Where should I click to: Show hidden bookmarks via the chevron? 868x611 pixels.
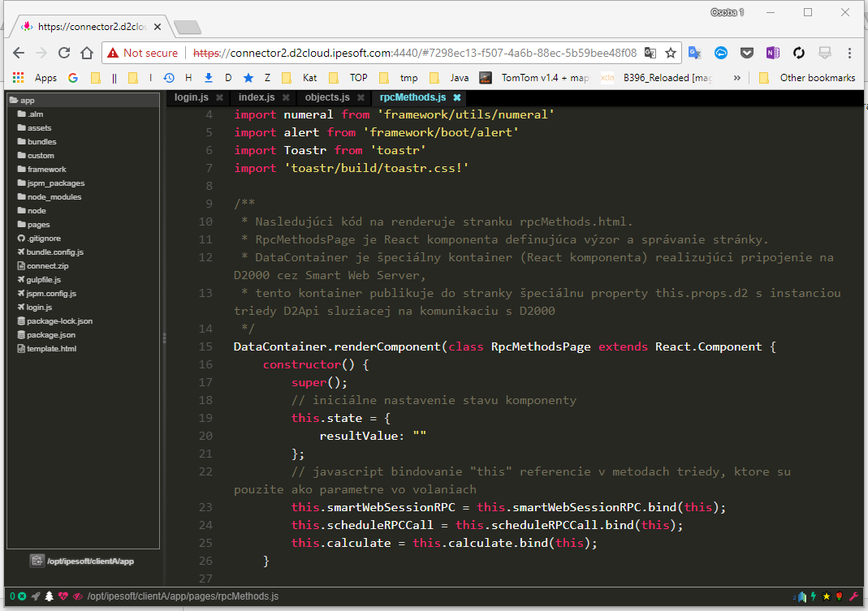tap(736, 78)
